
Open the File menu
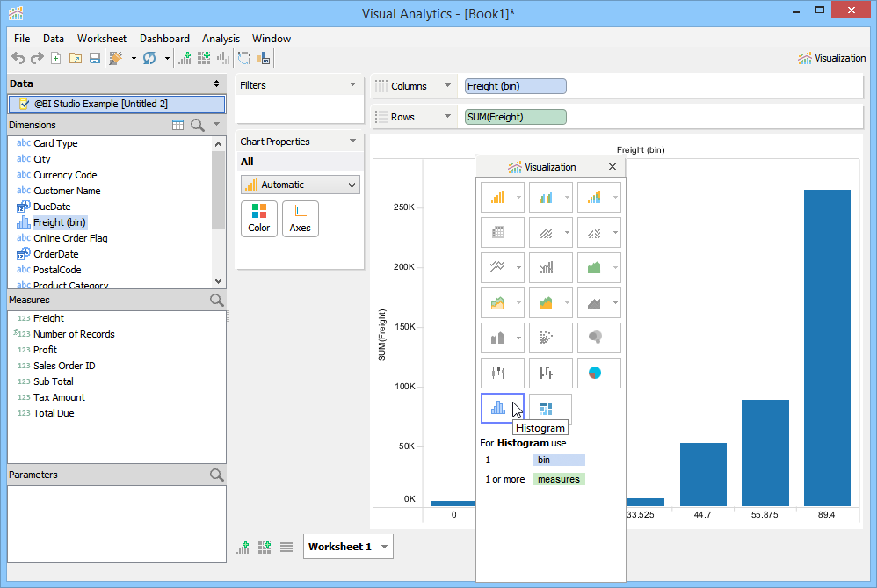[22, 39]
